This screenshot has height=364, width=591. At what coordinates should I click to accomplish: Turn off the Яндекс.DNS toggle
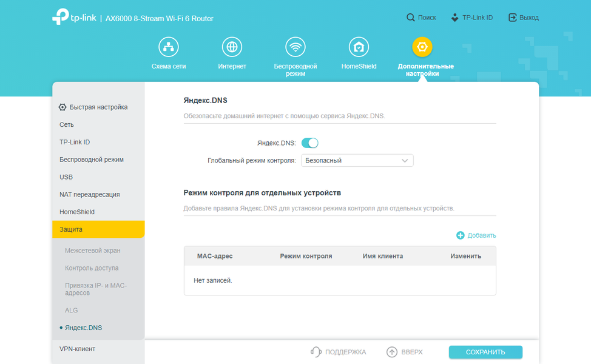[x=310, y=143]
